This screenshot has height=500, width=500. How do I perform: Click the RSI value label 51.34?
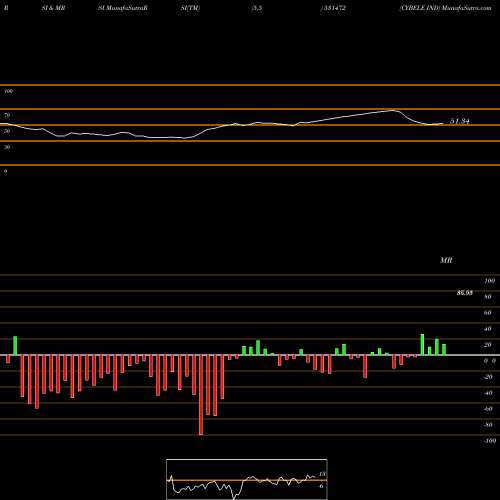click(460, 121)
